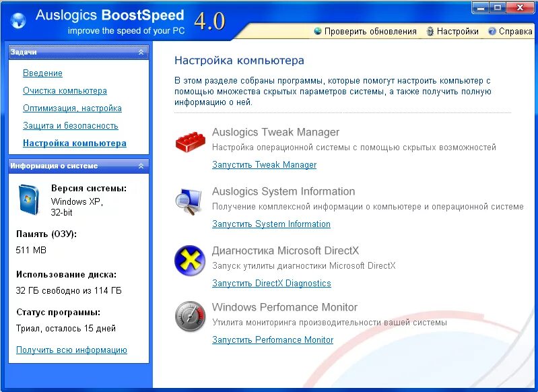
Task: Click the DirectX yellow X icon
Action: coord(190,261)
